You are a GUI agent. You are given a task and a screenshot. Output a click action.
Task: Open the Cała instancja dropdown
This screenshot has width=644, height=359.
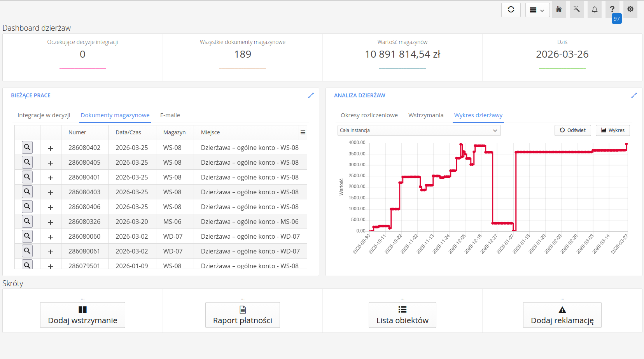(418, 130)
